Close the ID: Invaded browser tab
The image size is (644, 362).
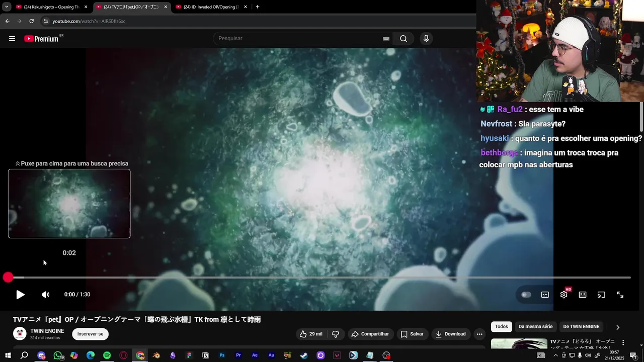coord(246,7)
